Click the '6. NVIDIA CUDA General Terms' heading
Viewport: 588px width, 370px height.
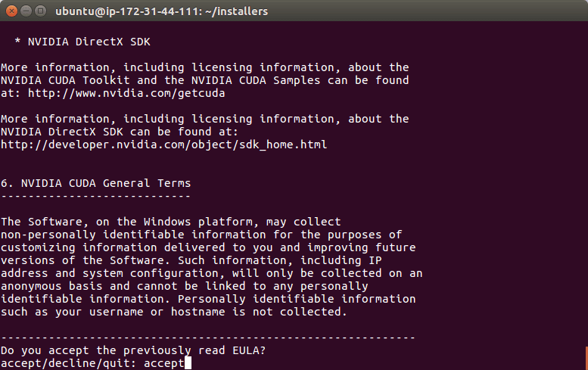pos(95,183)
